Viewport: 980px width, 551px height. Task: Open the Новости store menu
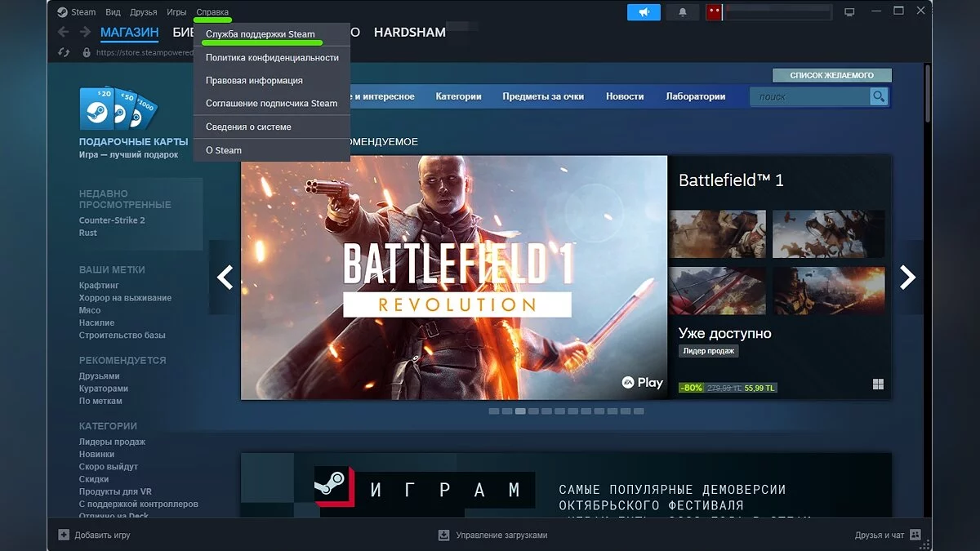click(x=625, y=96)
